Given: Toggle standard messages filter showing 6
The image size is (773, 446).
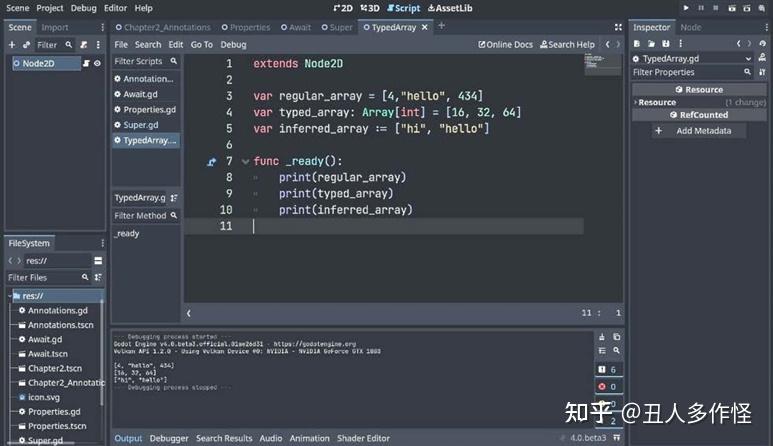Looking at the screenshot, I should (608, 370).
